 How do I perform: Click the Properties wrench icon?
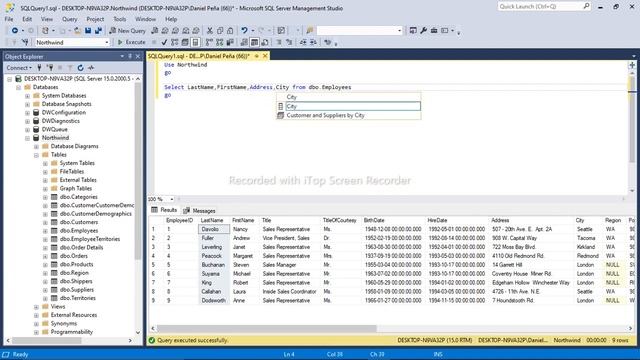coord(423,31)
